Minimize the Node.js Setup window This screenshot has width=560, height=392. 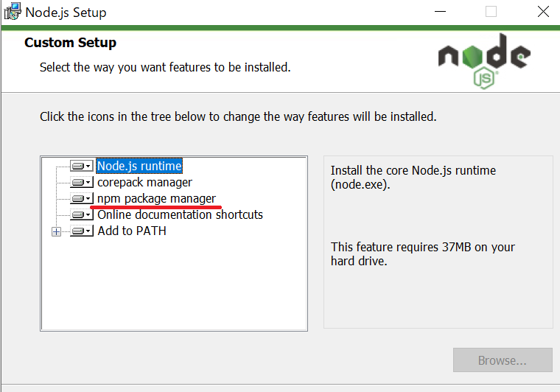(440, 12)
